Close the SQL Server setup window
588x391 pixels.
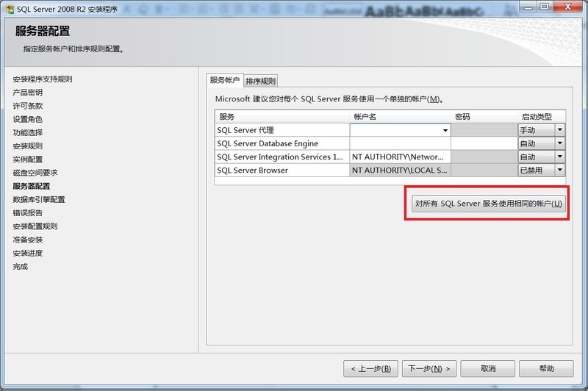pos(568,7)
